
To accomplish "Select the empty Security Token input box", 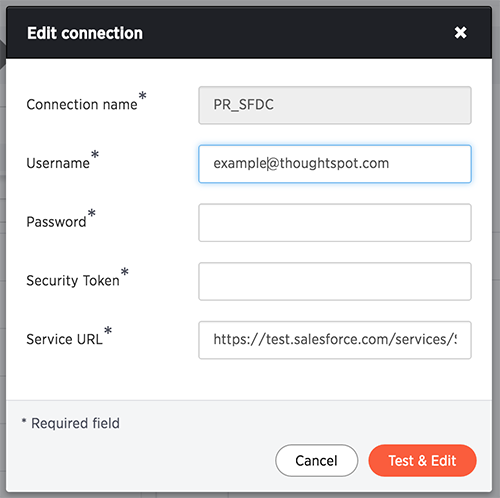I will 335,281.
